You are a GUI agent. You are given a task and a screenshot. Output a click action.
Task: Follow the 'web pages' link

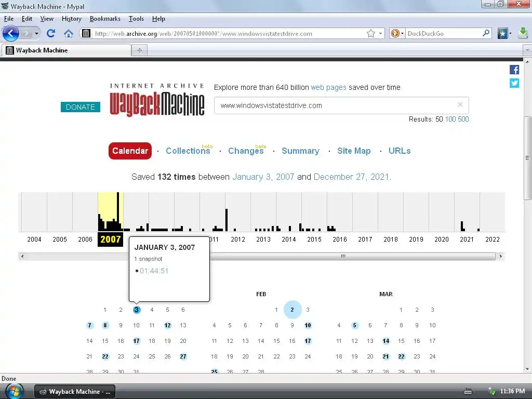328,87
